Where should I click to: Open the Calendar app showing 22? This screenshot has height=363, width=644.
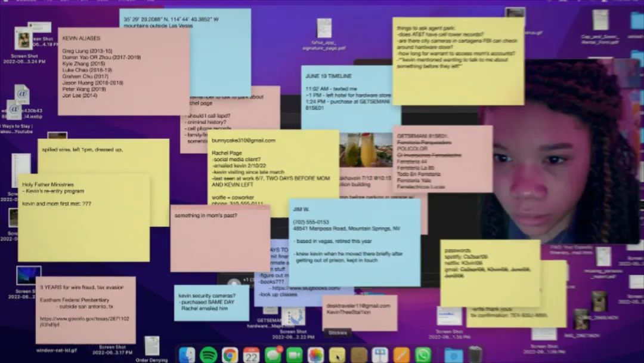point(251,355)
